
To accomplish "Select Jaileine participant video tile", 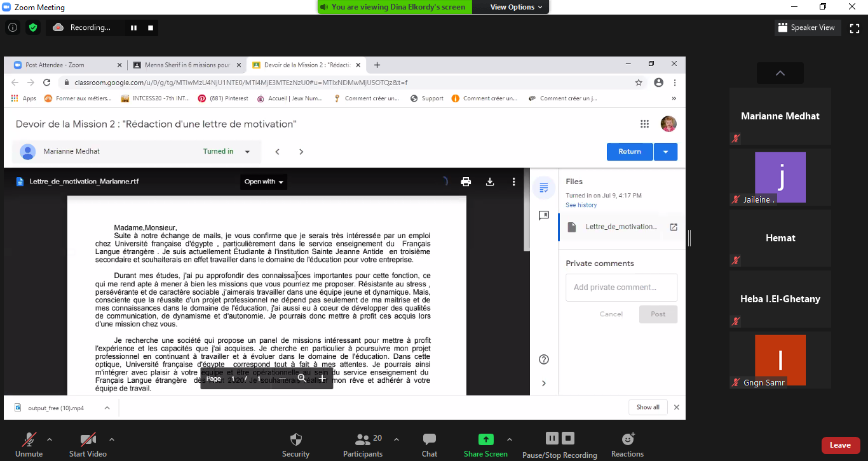I will click(780, 177).
